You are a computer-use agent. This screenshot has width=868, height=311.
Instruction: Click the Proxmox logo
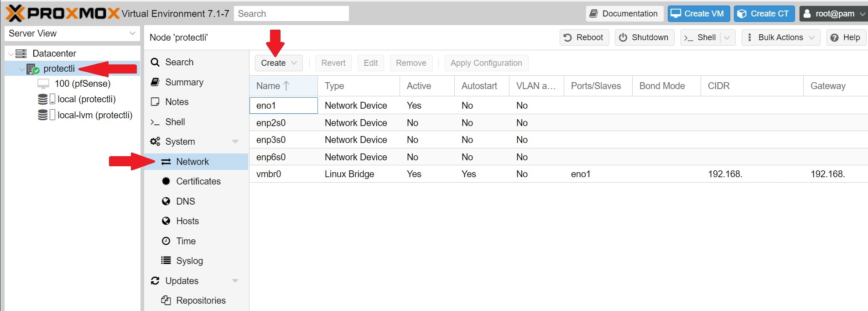62,13
